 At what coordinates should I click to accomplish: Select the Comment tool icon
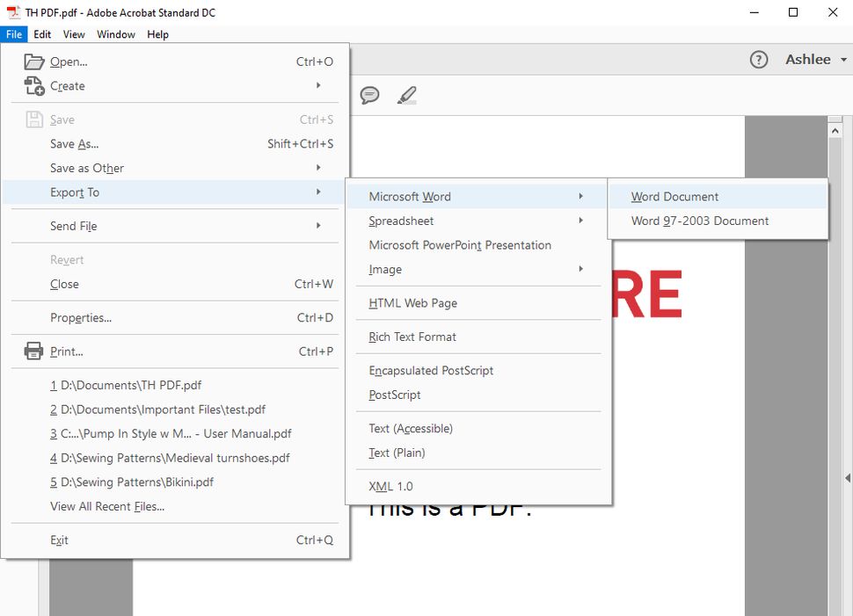coord(370,95)
